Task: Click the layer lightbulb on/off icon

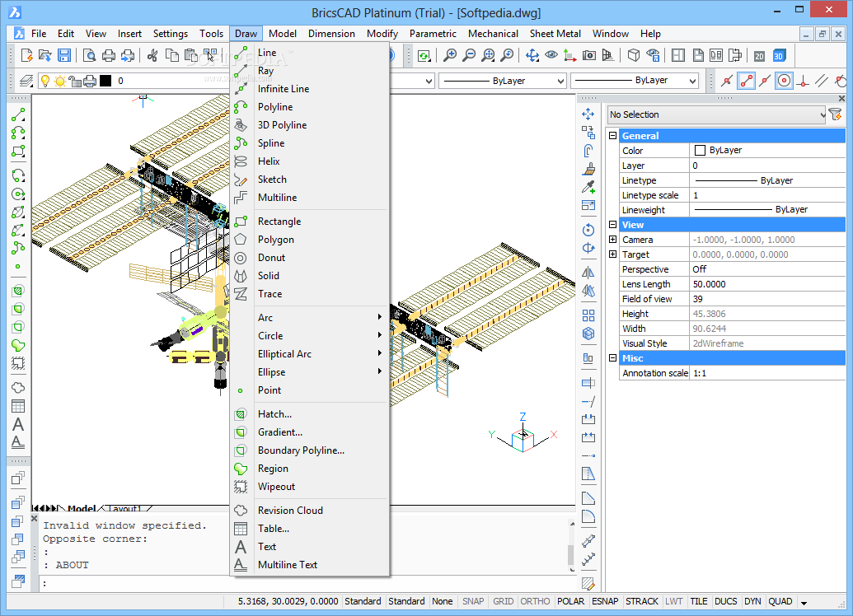Action: [45, 81]
